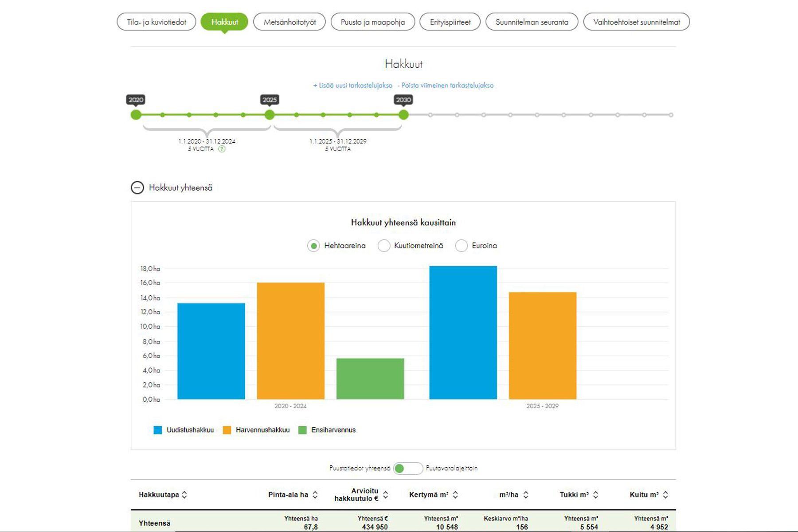Sort by Kertymä m³ sort arrows
This screenshot has height=532, width=798.
point(455,495)
